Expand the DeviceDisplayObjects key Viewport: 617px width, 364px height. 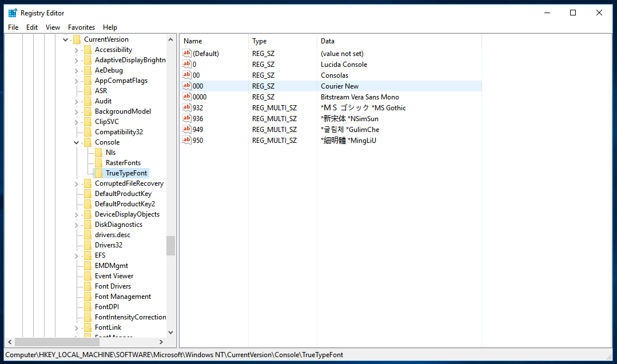pos(76,215)
